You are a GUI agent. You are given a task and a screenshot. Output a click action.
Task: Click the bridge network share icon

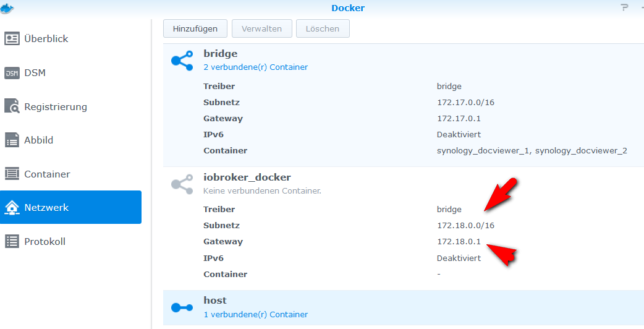click(x=182, y=61)
